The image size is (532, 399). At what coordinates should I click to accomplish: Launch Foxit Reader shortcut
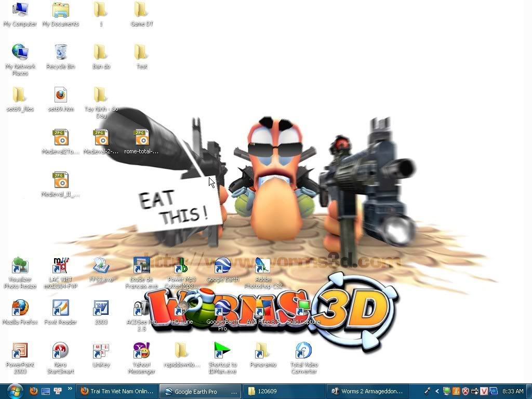click(60, 312)
